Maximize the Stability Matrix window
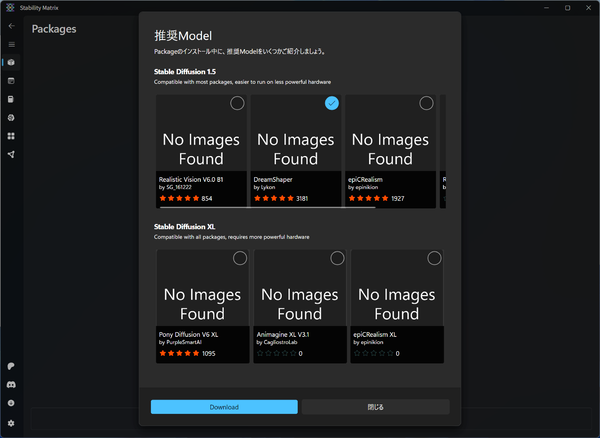The width and height of the screenshot is (600, 438). point(567,8)
